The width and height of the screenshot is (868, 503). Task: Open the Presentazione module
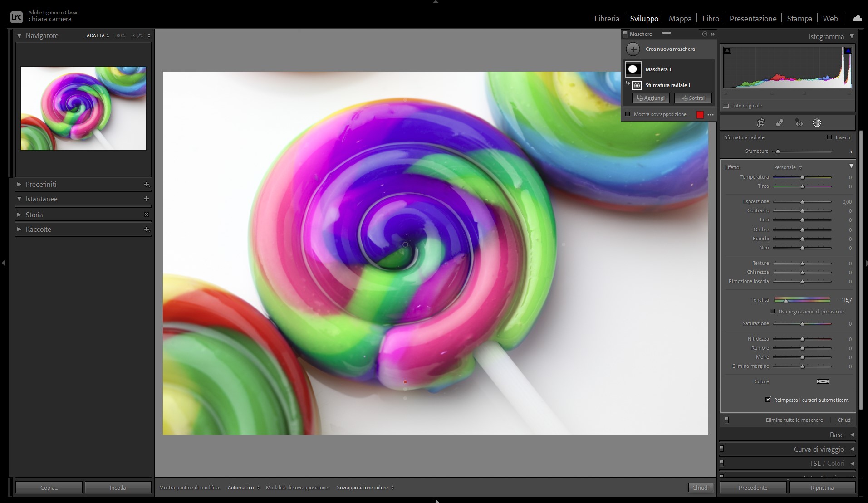click(753, 19)
